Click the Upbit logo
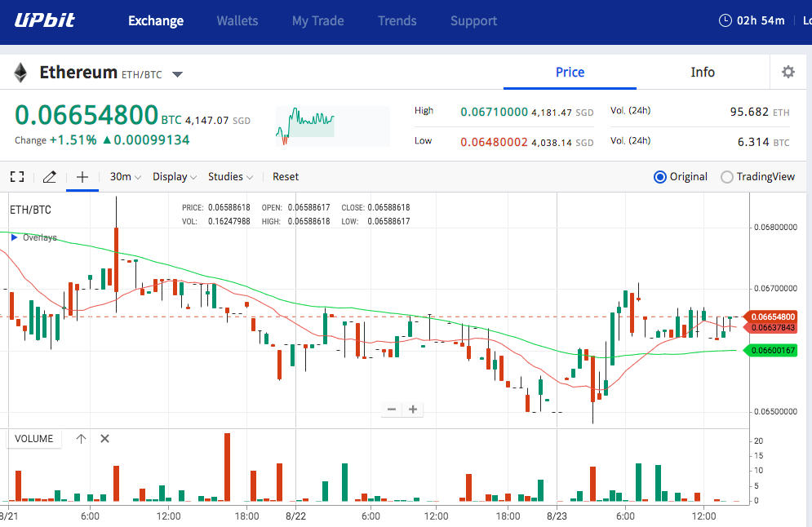 (45, 20)
